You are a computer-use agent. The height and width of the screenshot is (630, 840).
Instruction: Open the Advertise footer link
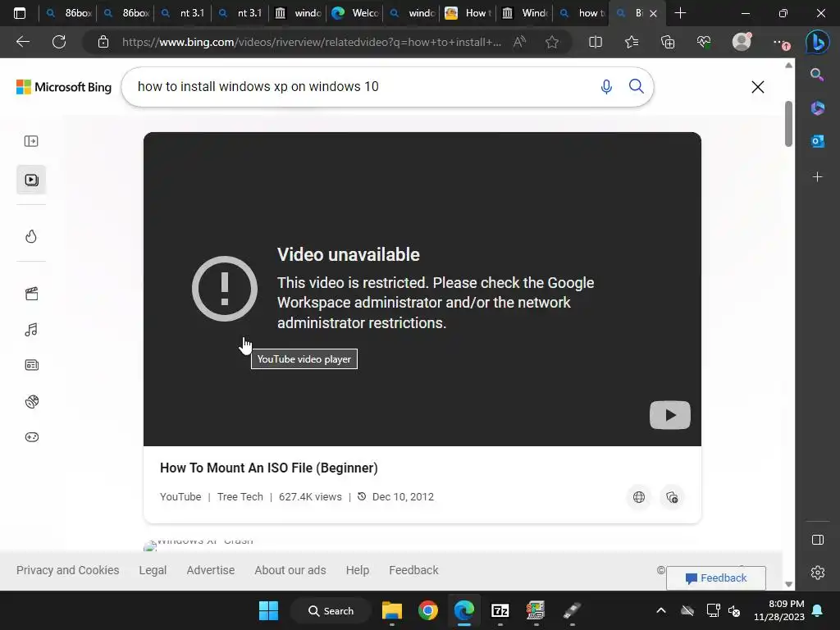coord(211,570)
